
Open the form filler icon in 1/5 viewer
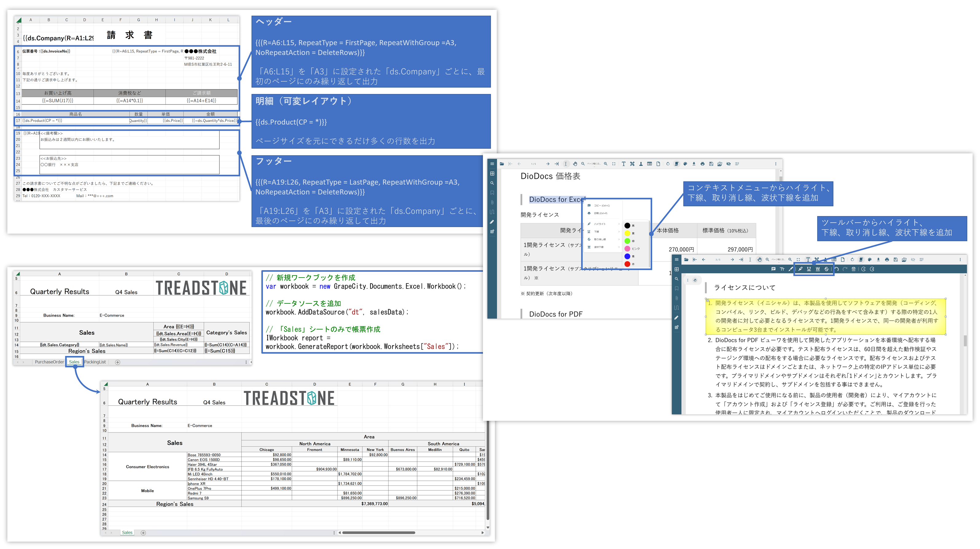pos(649,164)
